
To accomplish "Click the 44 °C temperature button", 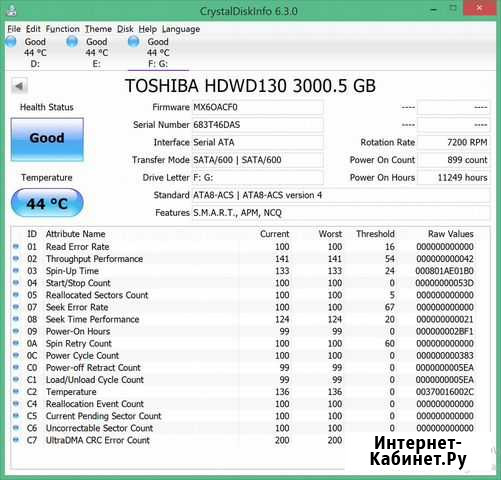I will point(47,203).
